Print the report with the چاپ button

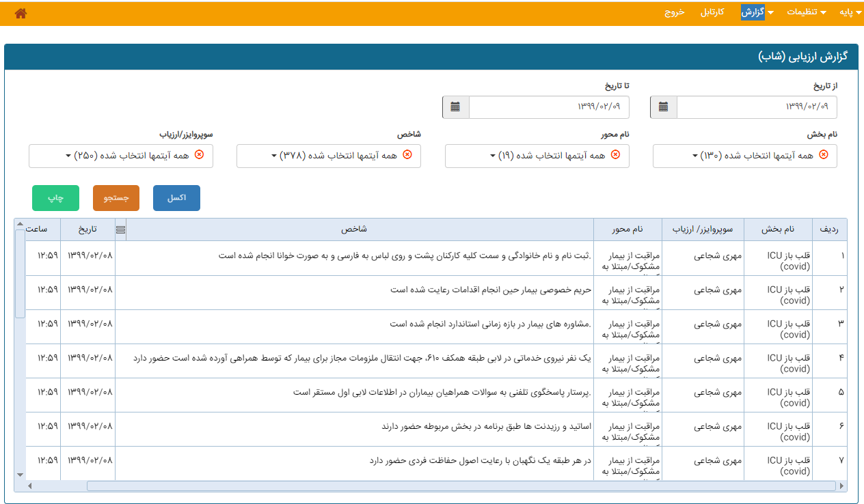pyautogui.click(x=55, y=198)
